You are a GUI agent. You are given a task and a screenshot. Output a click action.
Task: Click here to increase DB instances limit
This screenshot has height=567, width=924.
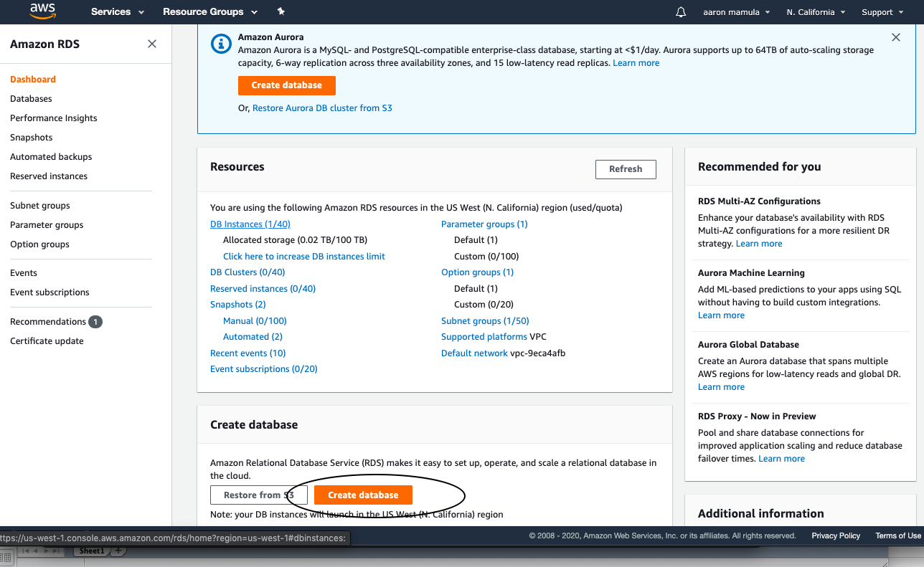[x=304, y=257]
